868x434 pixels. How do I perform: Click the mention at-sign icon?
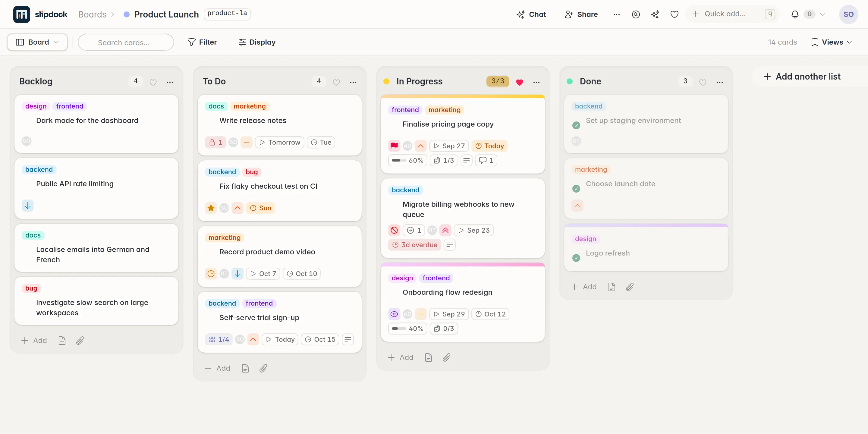click(x=636, y=14)
